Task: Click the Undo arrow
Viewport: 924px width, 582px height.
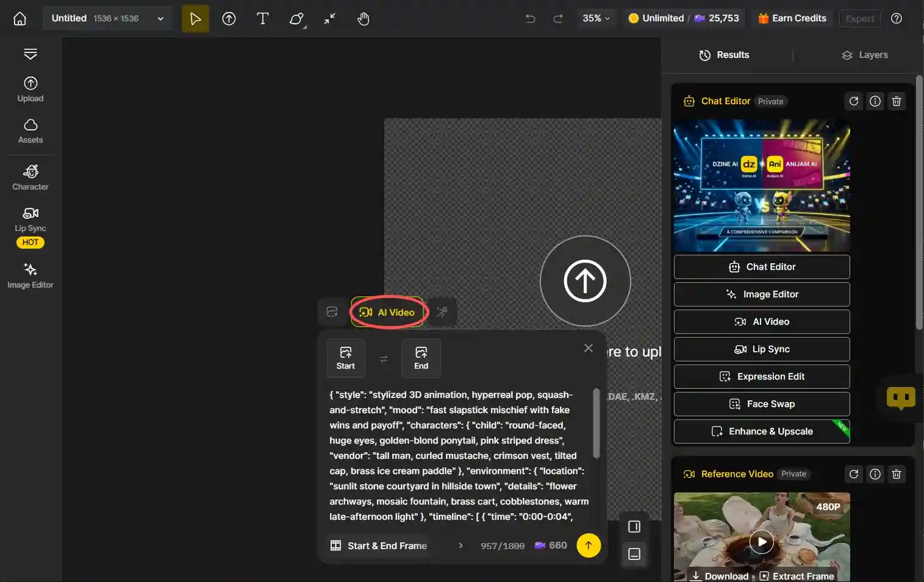Action: [530, 19]
